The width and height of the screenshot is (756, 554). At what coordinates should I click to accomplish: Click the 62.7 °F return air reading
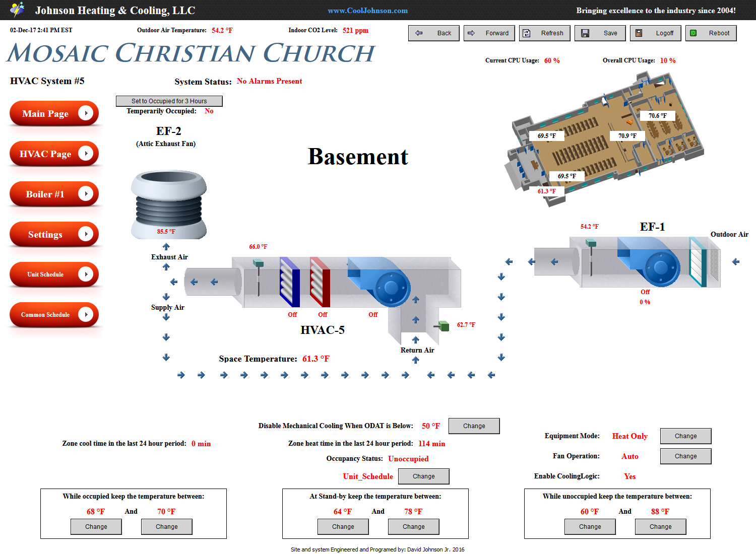pyautogui.click(x=466, y=325)
